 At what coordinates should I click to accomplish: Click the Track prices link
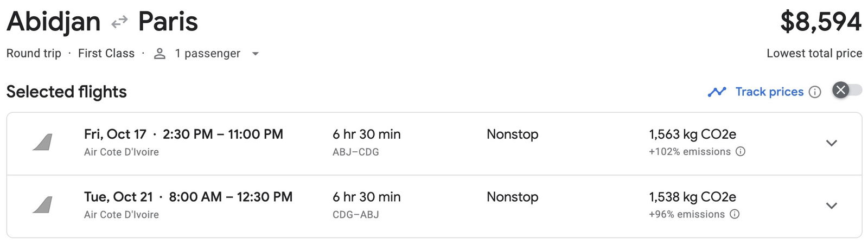tap(769, 92)
